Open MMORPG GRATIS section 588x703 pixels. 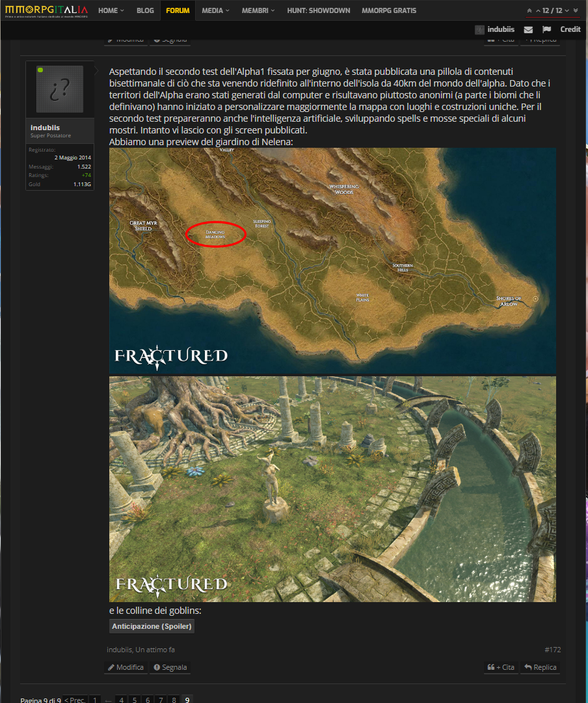point(389,10)
